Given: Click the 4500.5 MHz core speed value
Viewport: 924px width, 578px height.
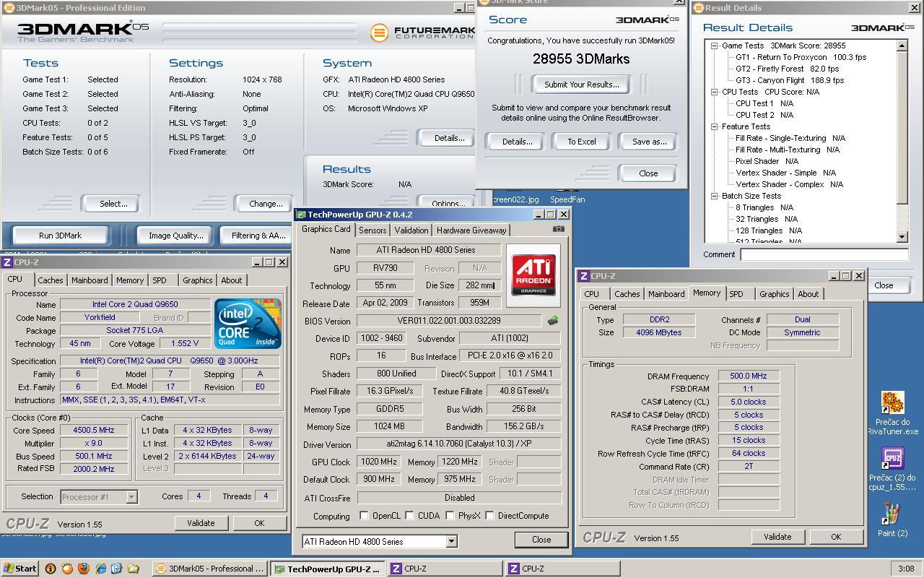Looking at the screenshot, I should [94, 430].
